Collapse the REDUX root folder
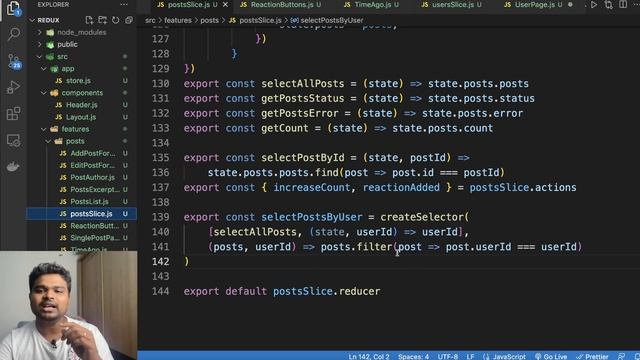This screenshot has width=640, height=360. (32, 20)
